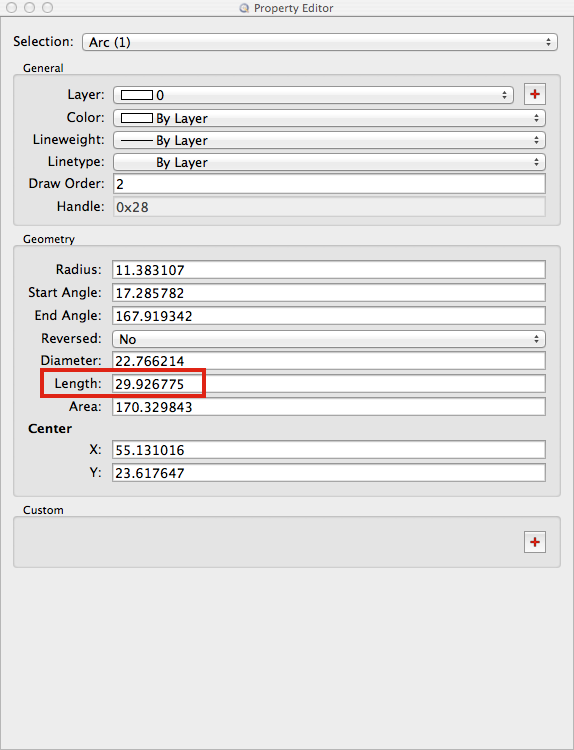Click the Layer color swatch preview

click(x=137, y=95)
